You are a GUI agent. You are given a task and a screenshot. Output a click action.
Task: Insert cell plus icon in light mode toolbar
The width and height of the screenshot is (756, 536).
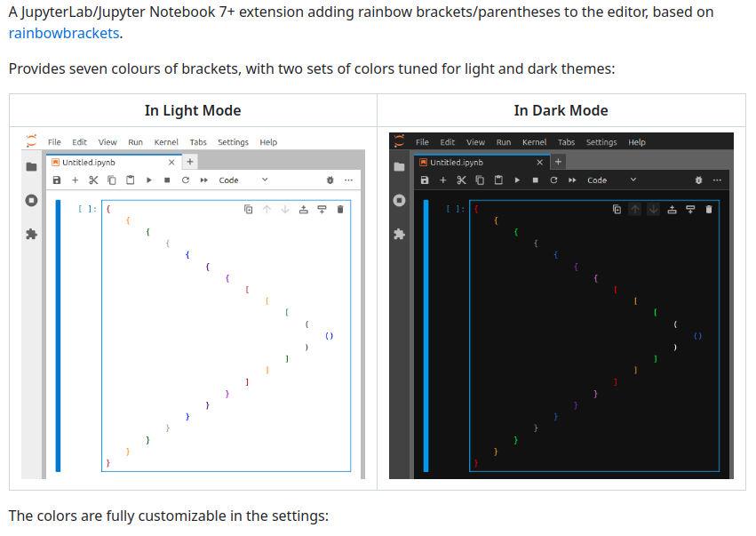coord(75,180)
